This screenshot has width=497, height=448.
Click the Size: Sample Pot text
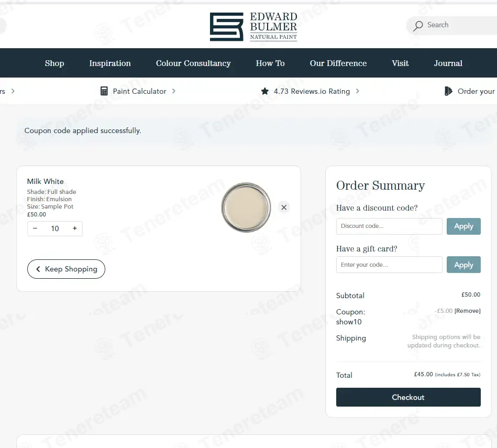tap(50, 206)
